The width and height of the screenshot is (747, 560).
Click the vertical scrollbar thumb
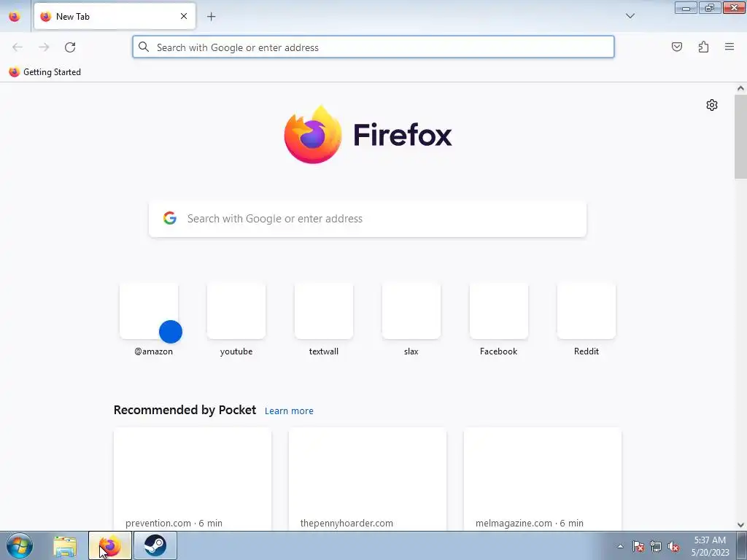coord(740,136)
